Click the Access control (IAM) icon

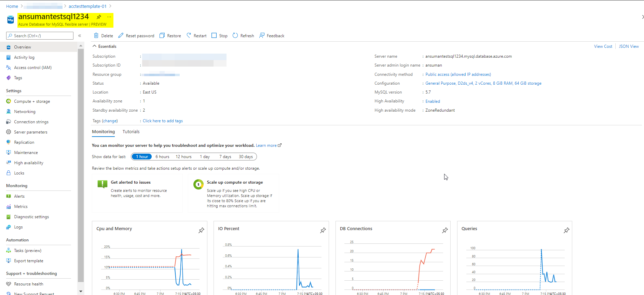click(x=9, y=68)
